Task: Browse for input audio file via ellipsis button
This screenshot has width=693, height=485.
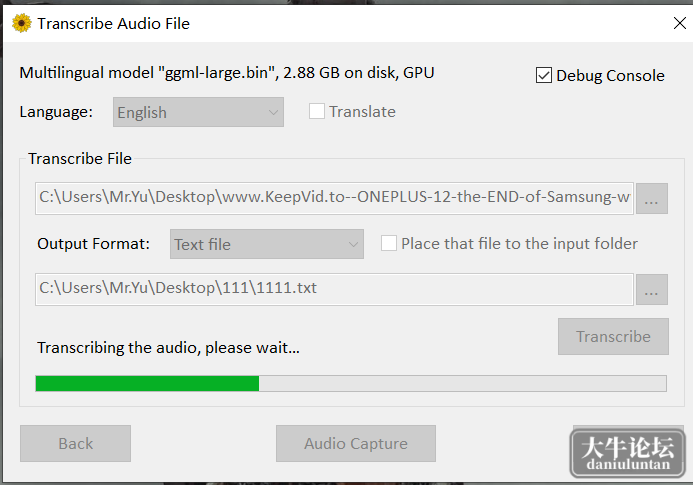Action: [651, 199]
